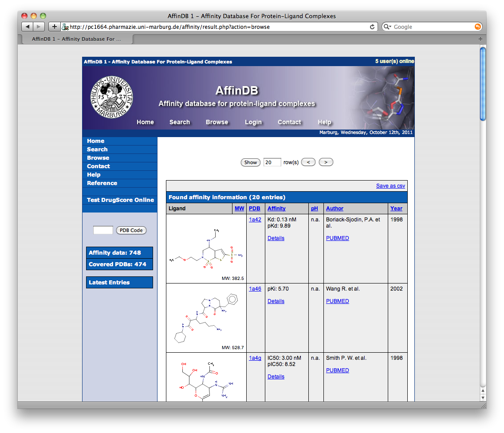The width and height of the screenshot is (504, 433).
Task: Reload the page using the refresh icon
Action: point(372,27)
